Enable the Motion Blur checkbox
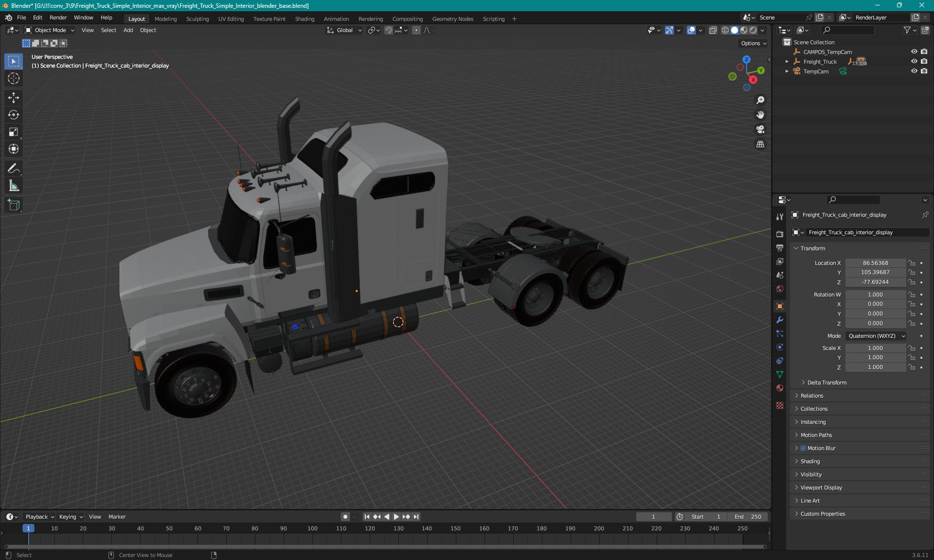This screenshot has width=934, height=560. coord(803,448)
